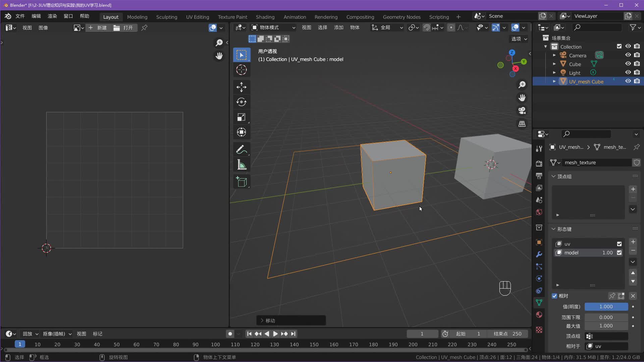This screenshot has width=644, height=362.
Task: Click the viewport zoom magnifier icon
Action: (522, 85)
